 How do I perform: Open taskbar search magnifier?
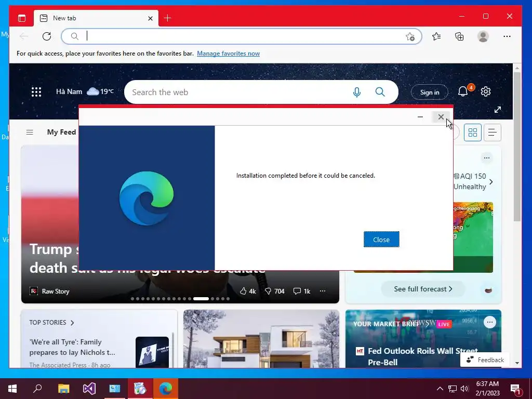point(37,389)
